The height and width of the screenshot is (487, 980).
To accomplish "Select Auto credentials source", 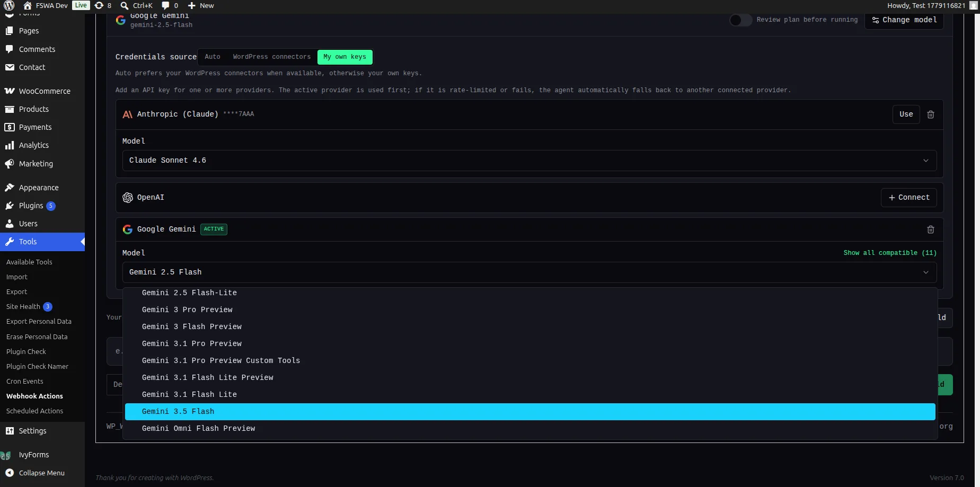I will (213, 57).
